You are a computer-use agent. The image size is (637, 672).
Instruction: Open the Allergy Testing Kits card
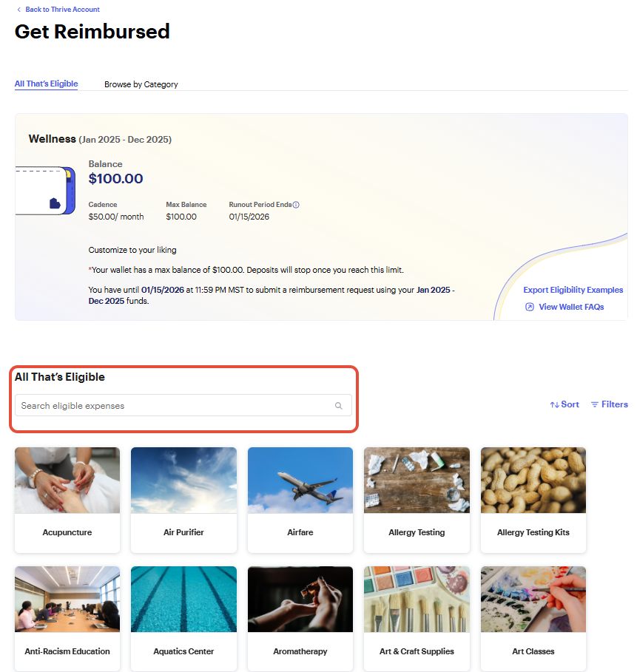(533, 500)
